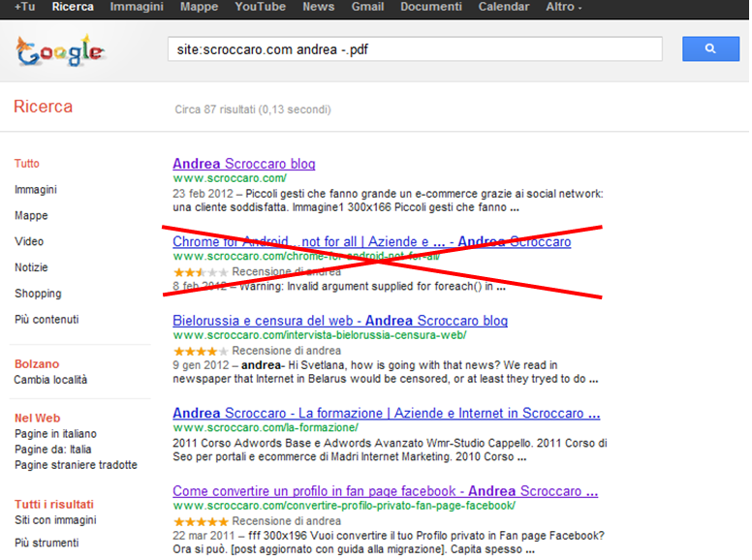The image size is (752, 560).
Task: Filter results by Shopping
Action: (38, 294)
